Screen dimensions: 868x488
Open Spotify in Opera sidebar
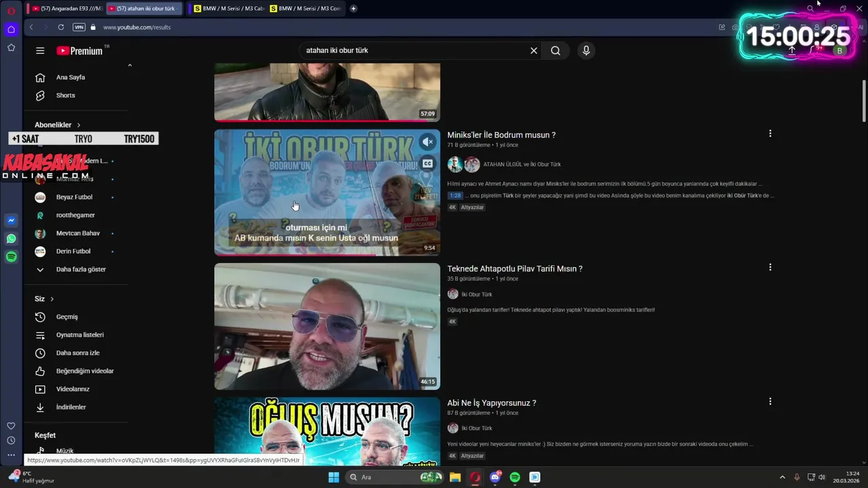[11, 257]
